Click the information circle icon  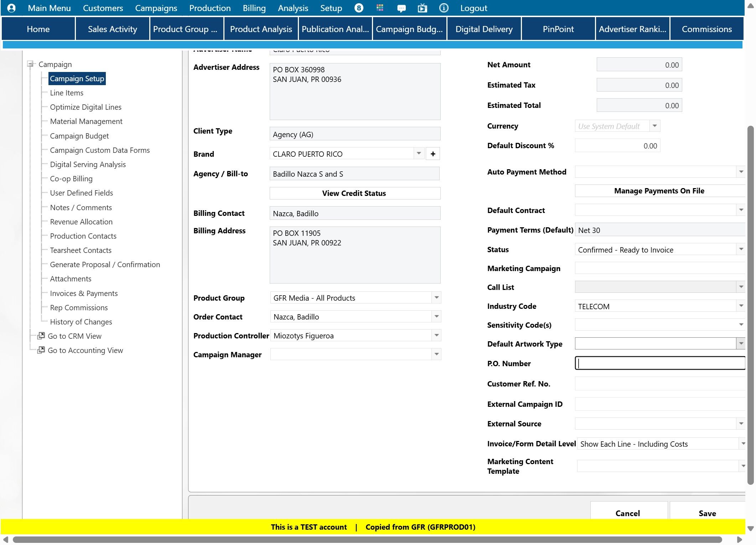(444, 8)
